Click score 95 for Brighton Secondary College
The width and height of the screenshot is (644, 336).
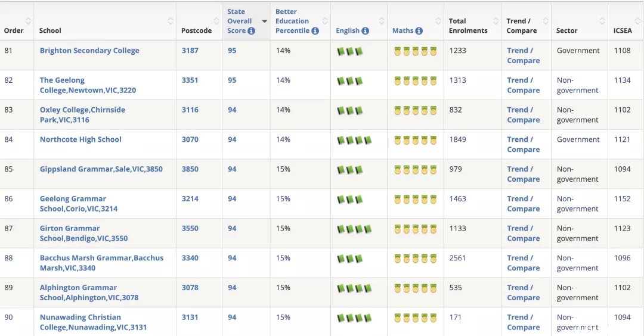tap(232, 51)
